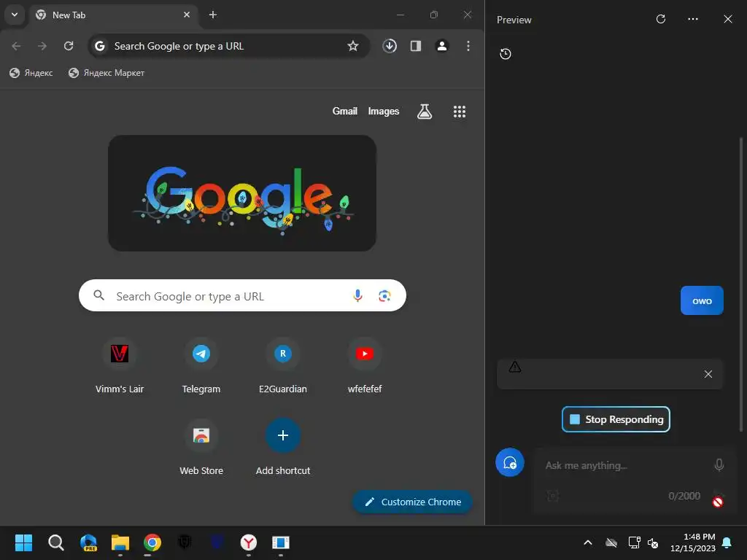Refresh the Preview panel
This screenshot has width=747, height=560.
coord(661,19)
